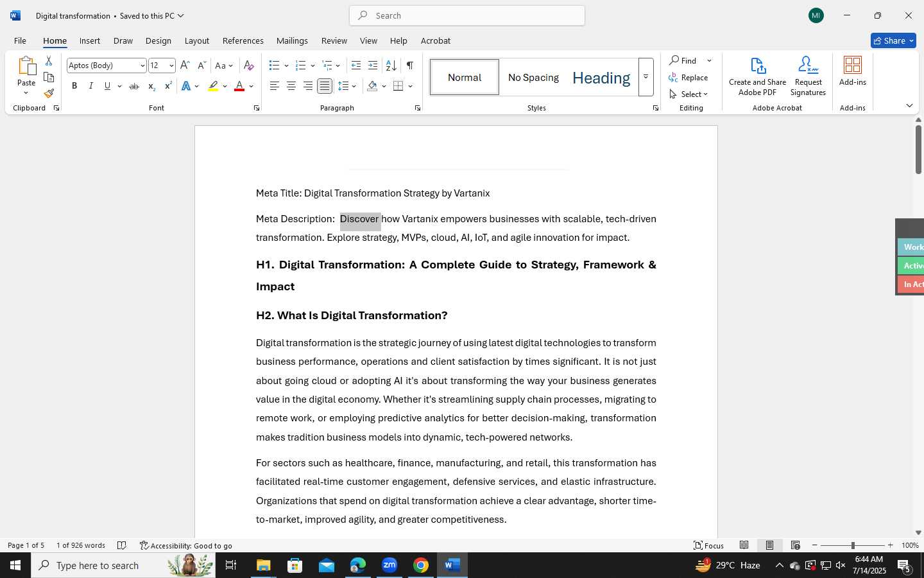Open the user account avatar

(816, 15)
